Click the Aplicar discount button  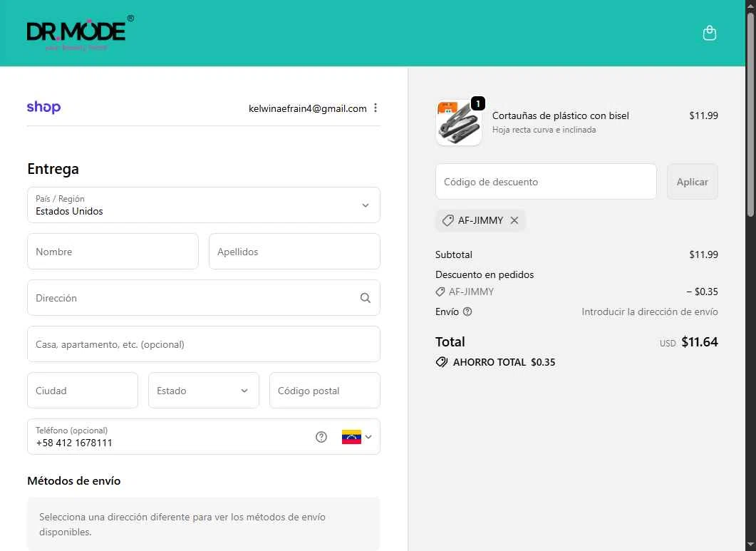tap(693, 182)
